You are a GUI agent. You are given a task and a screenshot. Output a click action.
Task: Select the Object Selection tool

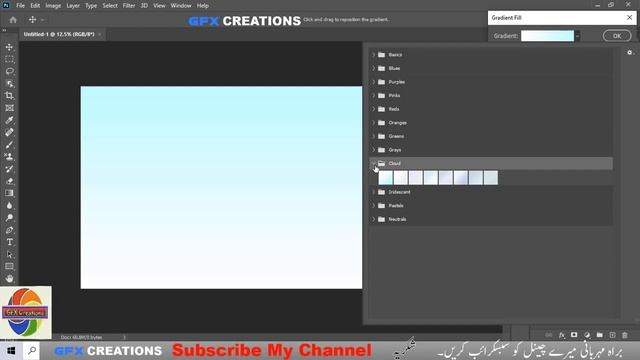coord(9,84)
